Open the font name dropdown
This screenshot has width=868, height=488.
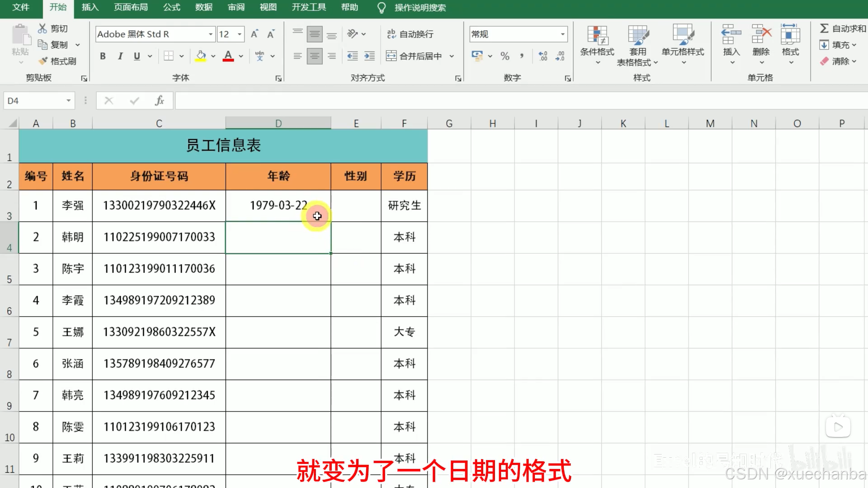pos(210,34)
